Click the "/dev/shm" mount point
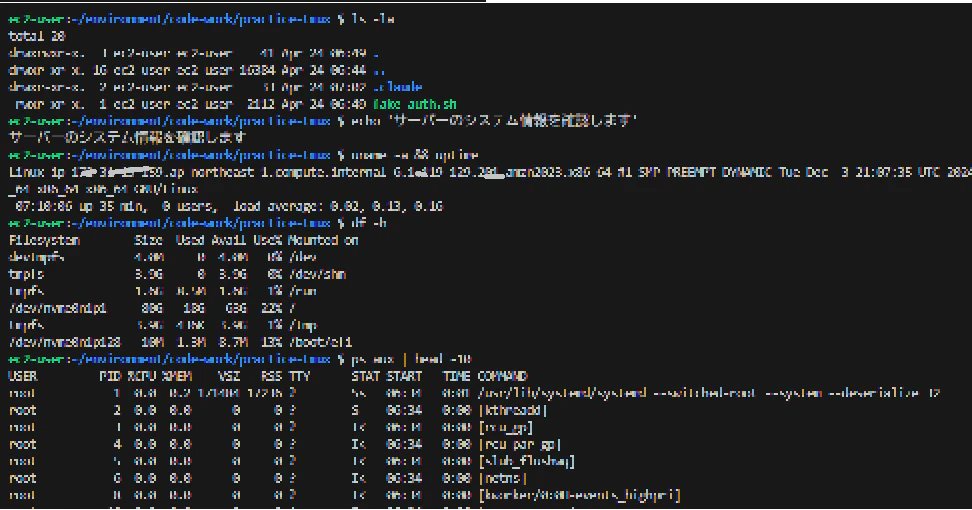 317,274
